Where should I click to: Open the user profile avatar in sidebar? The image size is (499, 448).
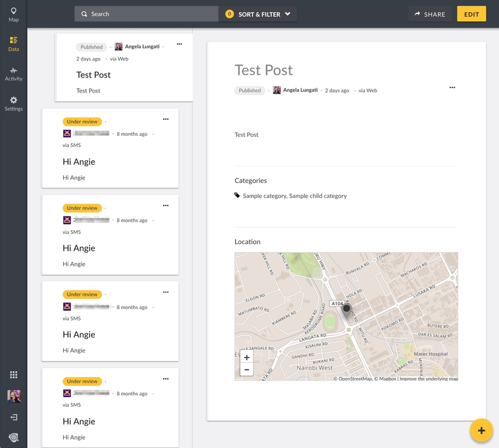point(13,396)
